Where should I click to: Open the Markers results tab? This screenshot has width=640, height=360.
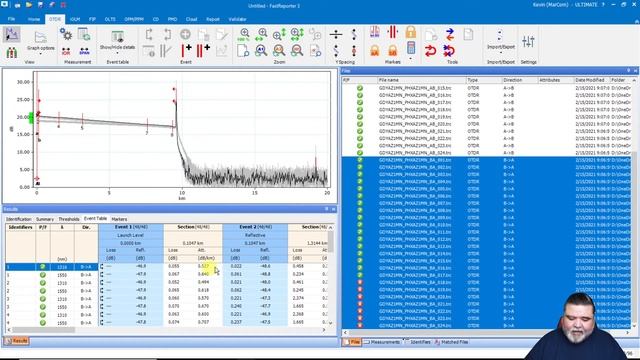tap(119, 219)
